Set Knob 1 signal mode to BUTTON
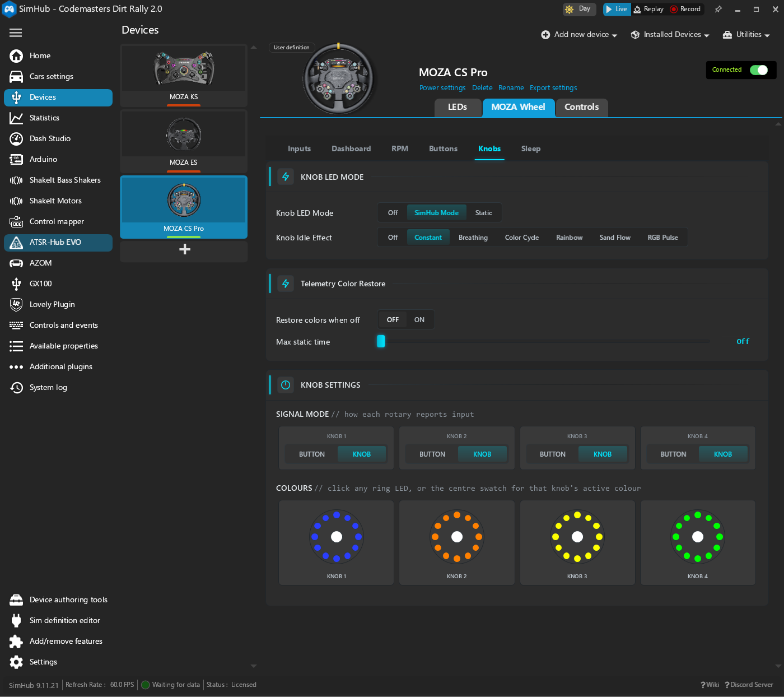The height and width of the screenshot is (697, 784). tap(312, 454)
